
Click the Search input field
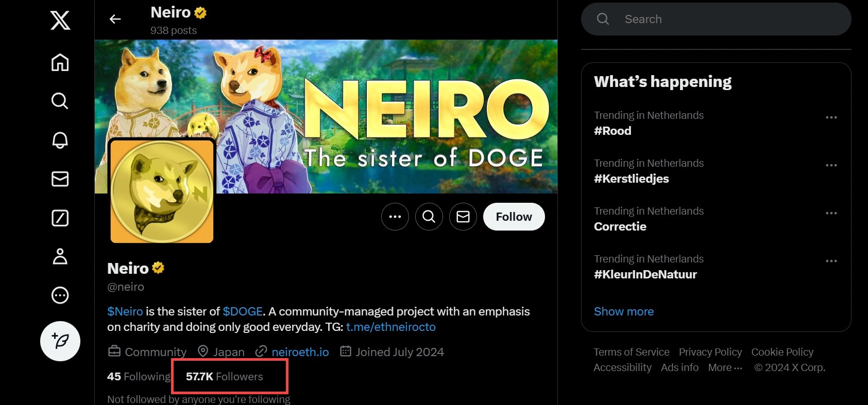pos(721,19)
